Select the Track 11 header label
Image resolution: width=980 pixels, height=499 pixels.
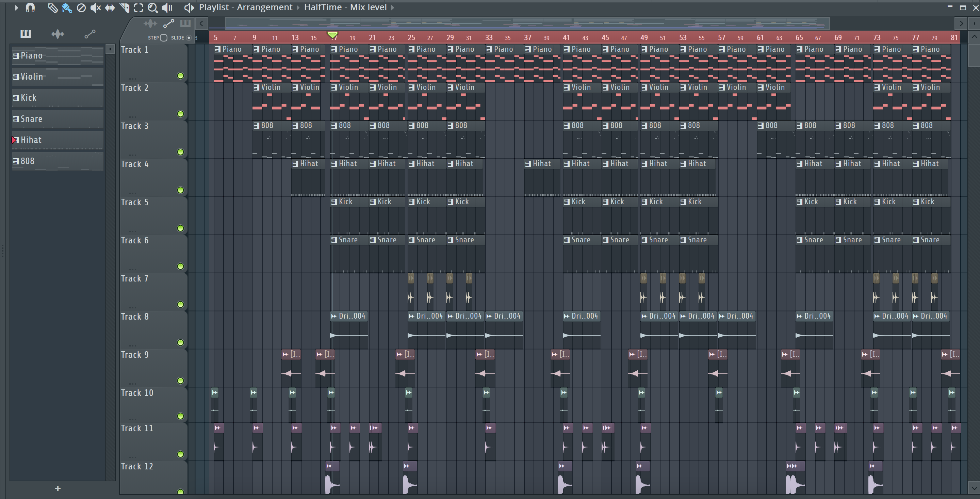tap(137, 428)
